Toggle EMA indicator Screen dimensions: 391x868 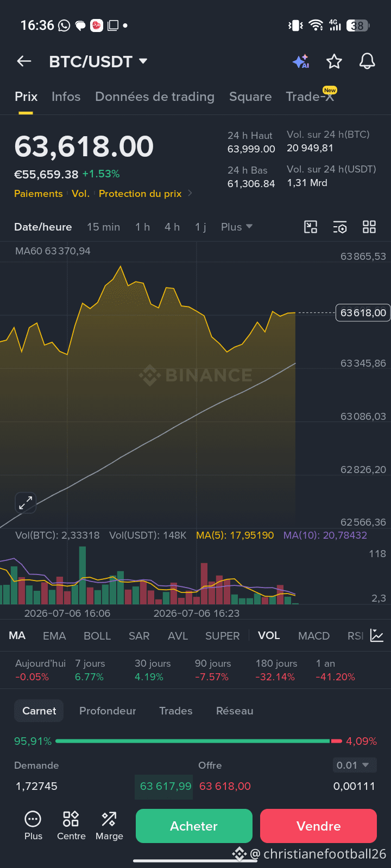[x=54, y=636]
